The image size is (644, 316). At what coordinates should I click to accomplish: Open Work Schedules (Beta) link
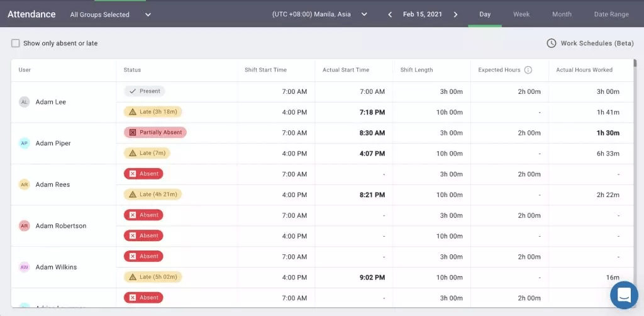coord(597,43)
